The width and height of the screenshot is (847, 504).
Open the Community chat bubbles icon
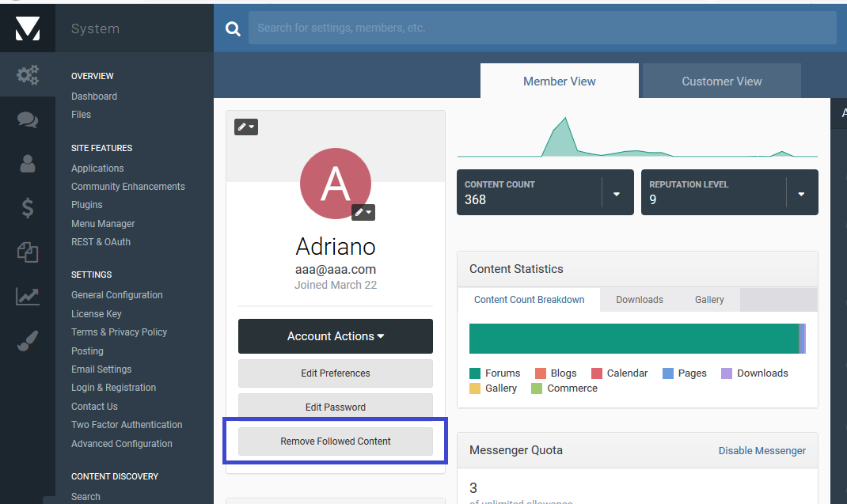(x=28, y=119)
